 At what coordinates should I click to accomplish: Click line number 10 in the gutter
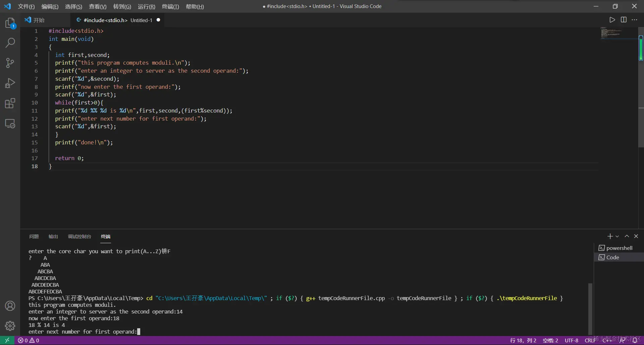click(x=35, y=102)
